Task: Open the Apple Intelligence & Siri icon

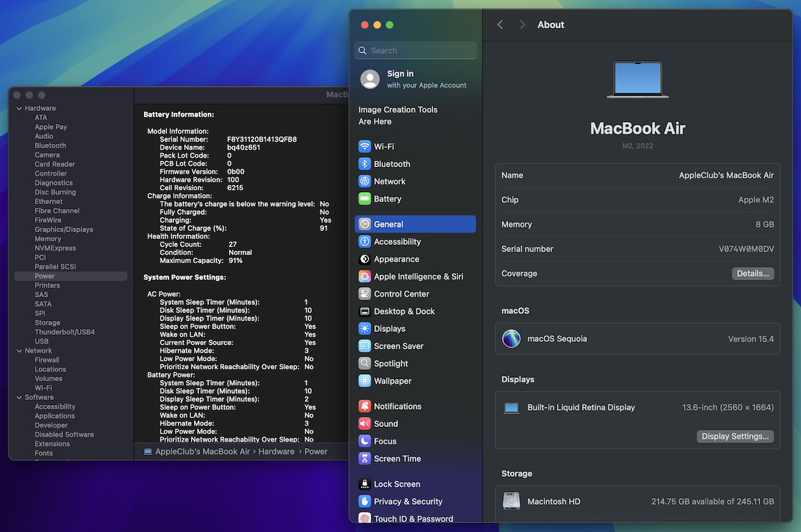Action: pos(365,277)
